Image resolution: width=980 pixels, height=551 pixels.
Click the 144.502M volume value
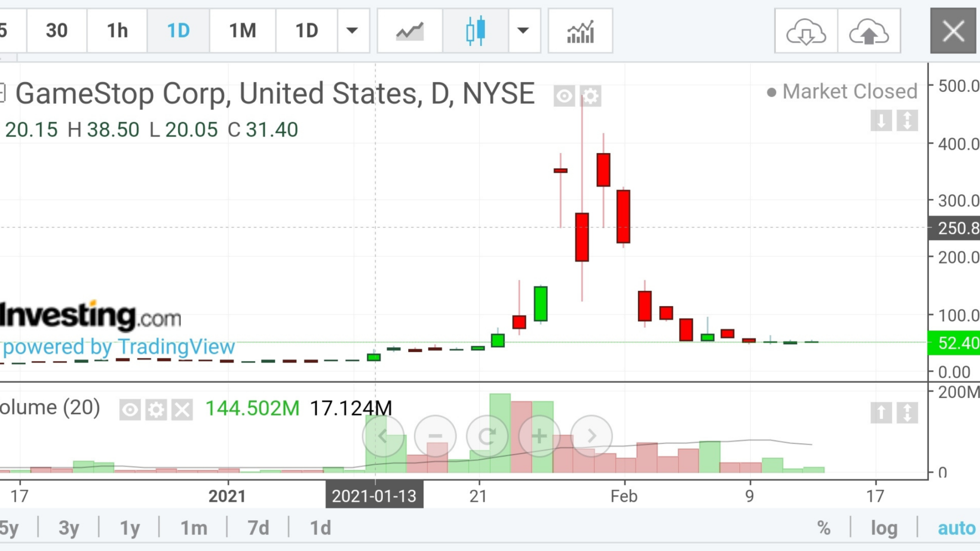coord(252,408)
